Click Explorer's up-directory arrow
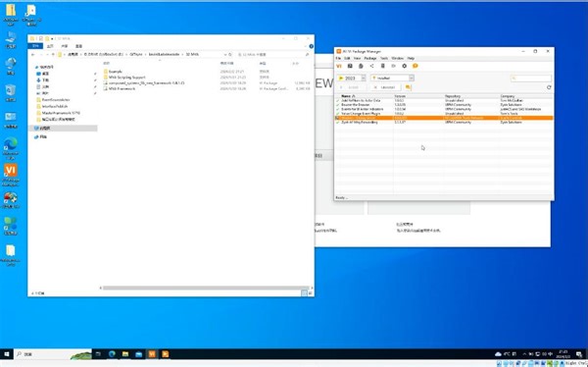 (x=53, y=55)
